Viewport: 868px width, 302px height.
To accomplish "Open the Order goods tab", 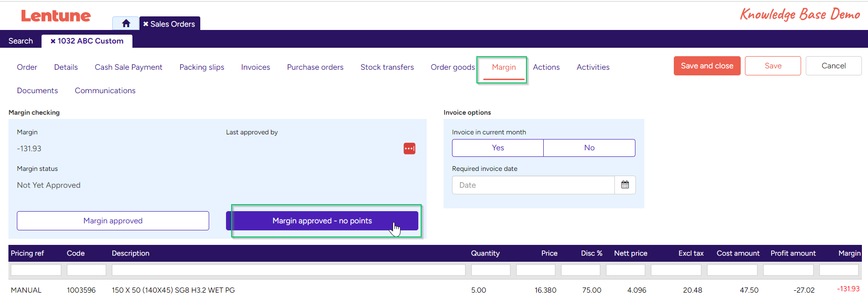I will (x=453, y=67).
